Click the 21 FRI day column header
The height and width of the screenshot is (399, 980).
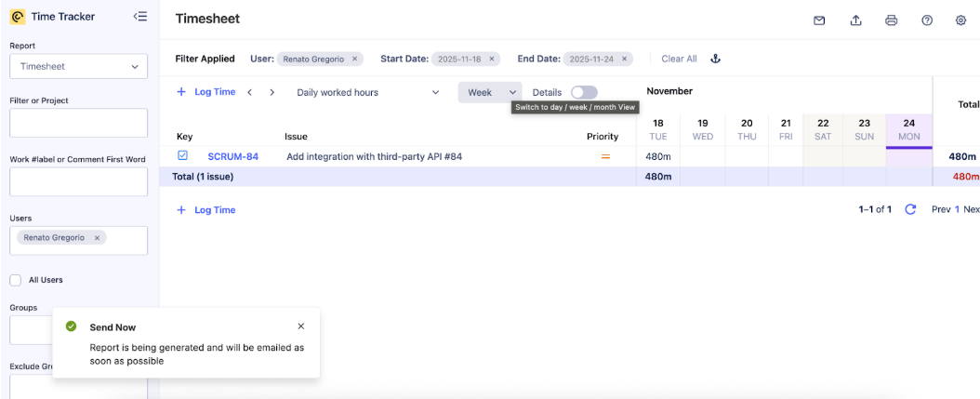click(x=786, y=129)
